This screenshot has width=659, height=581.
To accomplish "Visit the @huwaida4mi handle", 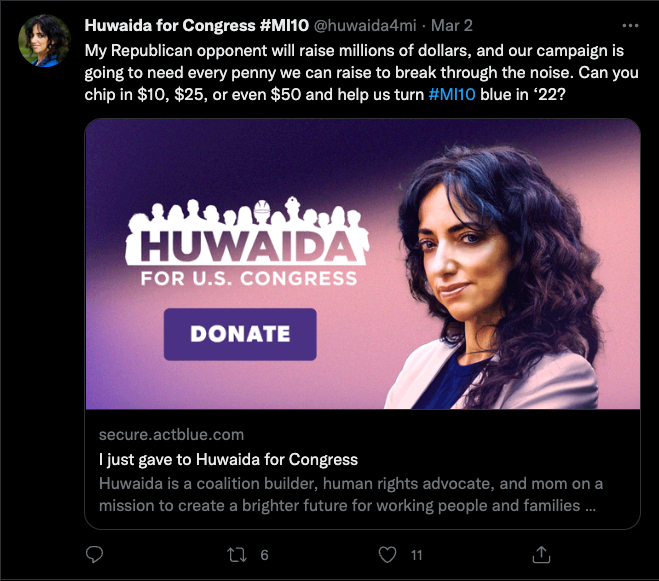I will pos(365,26).
